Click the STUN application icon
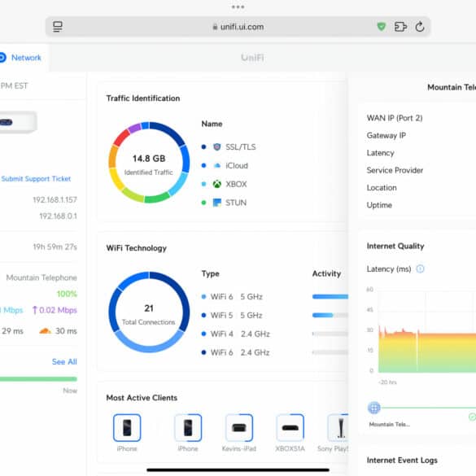Image resolution: width=476 pixels, height=476 pixels. tap(216, 203)
